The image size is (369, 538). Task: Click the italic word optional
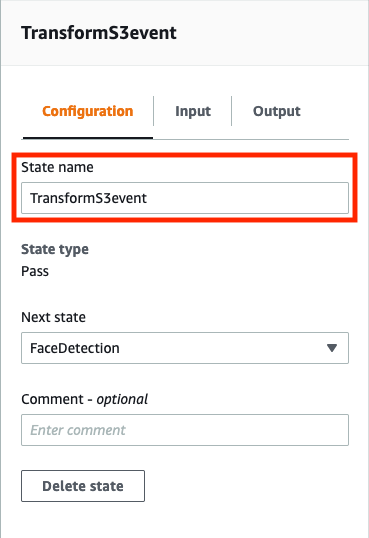(x=122, y=399)
